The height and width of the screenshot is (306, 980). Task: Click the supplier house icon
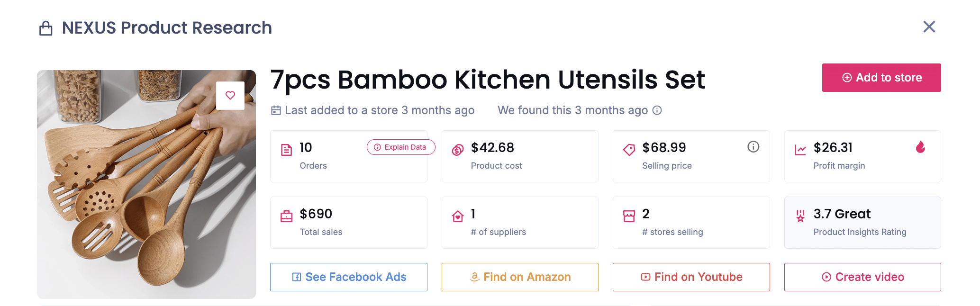(458, 215)
